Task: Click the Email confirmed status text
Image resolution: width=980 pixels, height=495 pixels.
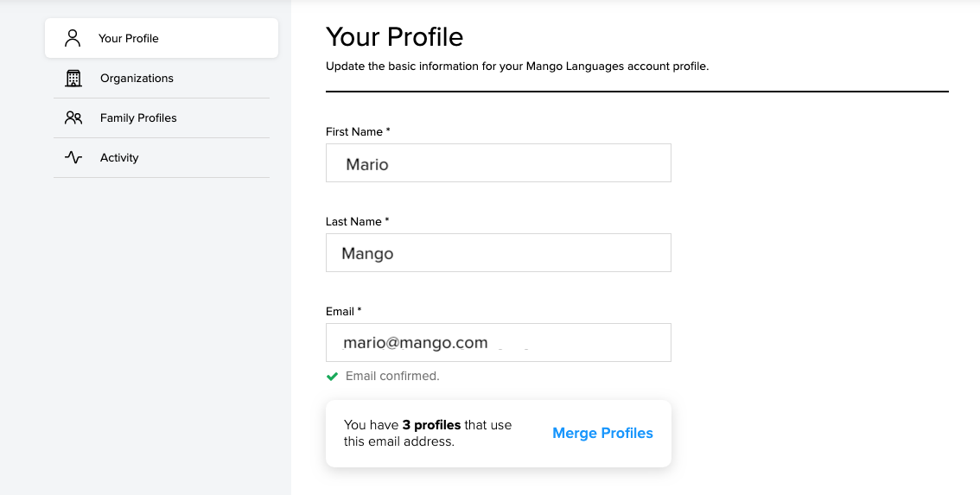Action: [392, 377]
